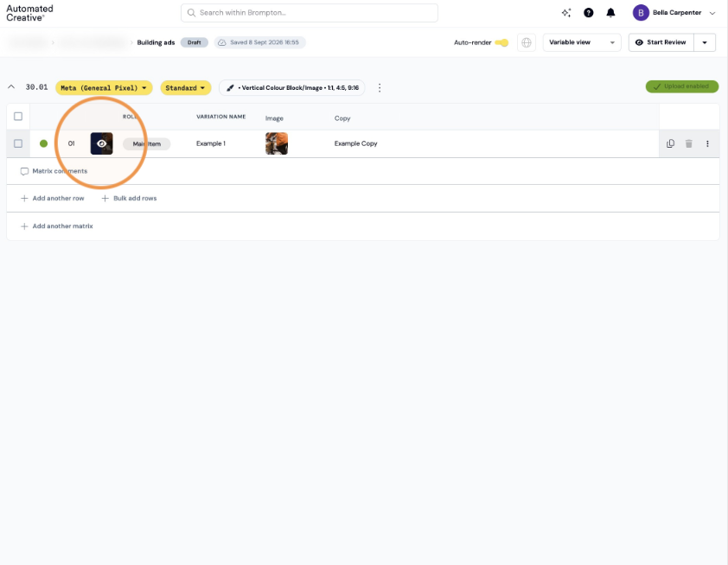
Task: Open the Standard dropdown
Action: click(x=186, y=87)
